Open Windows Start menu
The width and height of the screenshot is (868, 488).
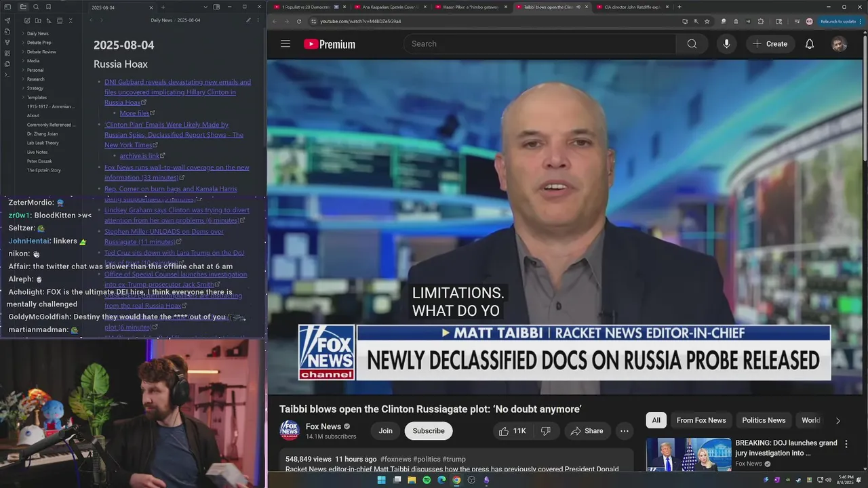tap(382, 480)
